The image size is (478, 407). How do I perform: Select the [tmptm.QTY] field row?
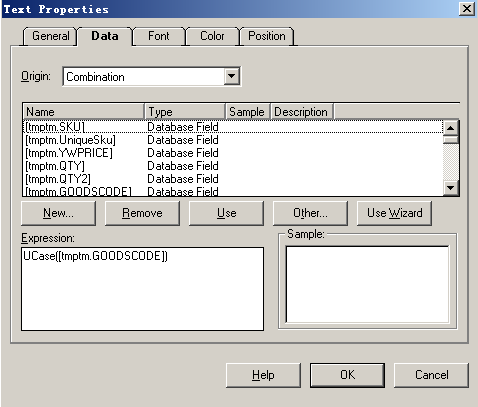(233, 166)
